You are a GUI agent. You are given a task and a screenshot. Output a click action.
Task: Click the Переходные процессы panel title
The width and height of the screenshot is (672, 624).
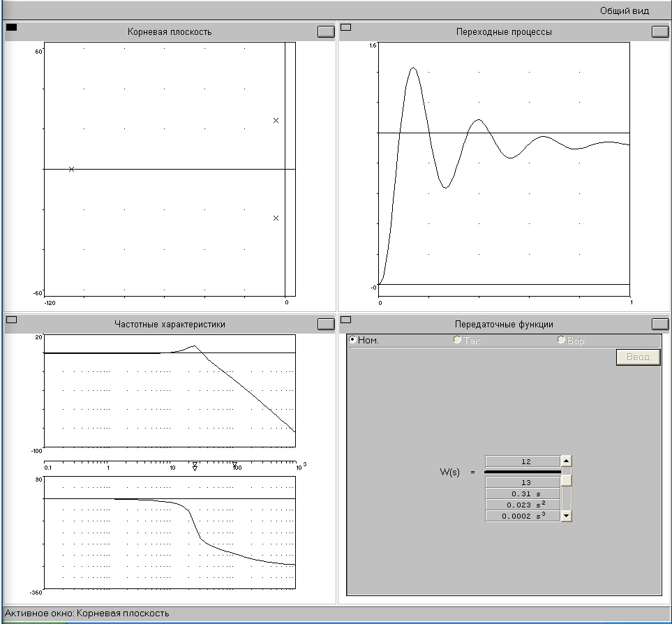coord(504,31)
